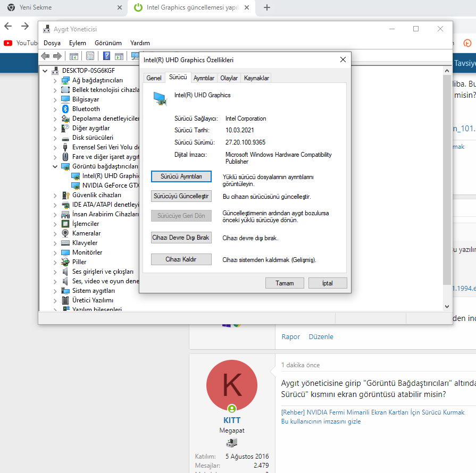This screenshot has width=476, height=473.
Task: Click the İptal button
Action: (x=328, y=283)
